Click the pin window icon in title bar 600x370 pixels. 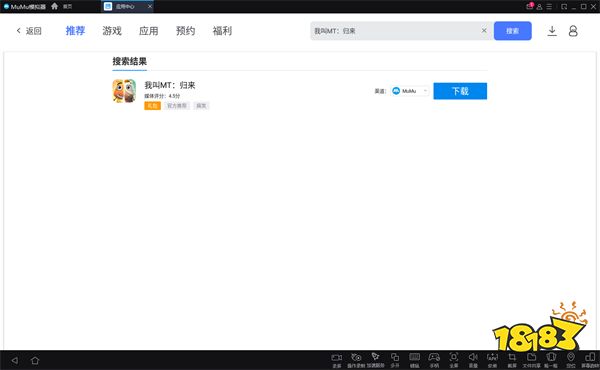coord(564,7)
